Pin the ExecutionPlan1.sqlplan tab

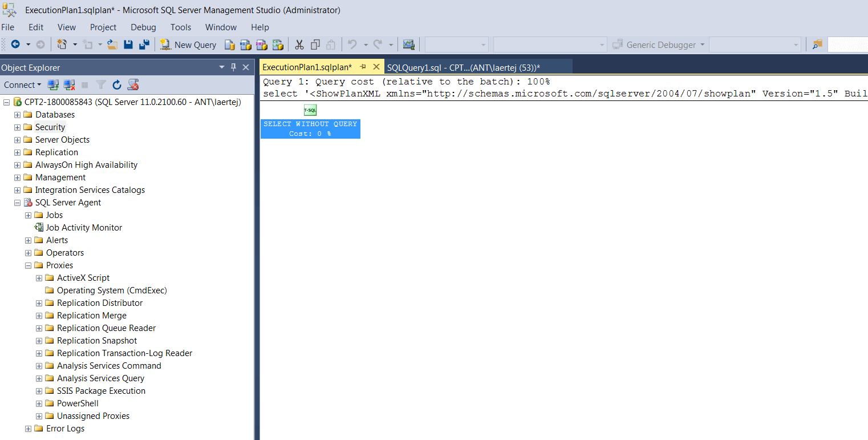click(363, 67)
